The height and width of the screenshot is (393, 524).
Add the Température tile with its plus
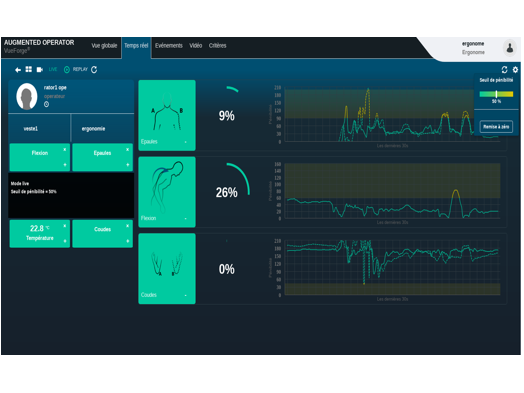(x=65, y=241)
